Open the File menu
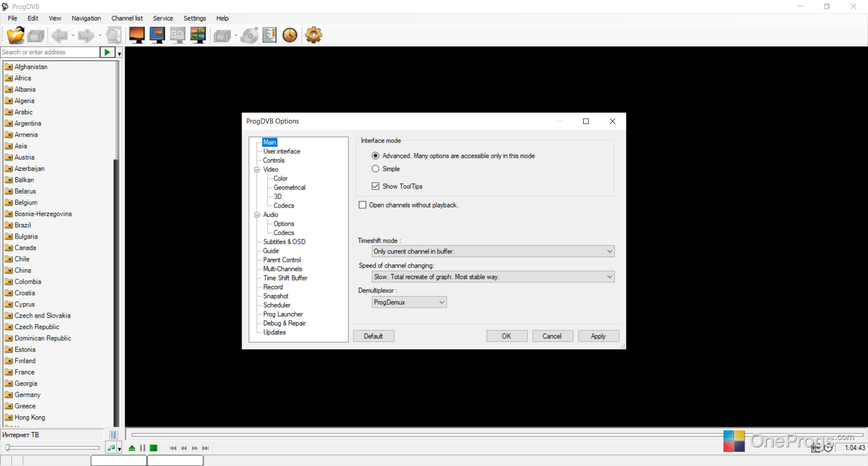This screenshot has width=868, height=466. pyautogui.click(x=13, y=18)
